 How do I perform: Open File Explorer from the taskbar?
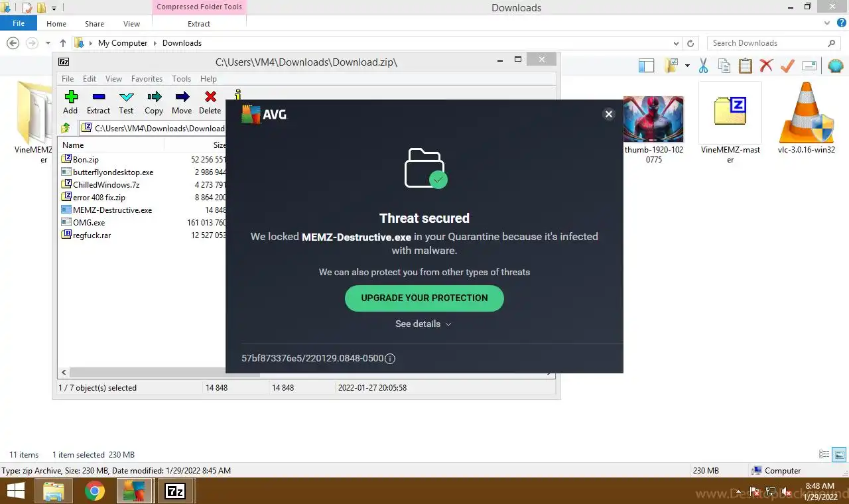tap(54, 491)
